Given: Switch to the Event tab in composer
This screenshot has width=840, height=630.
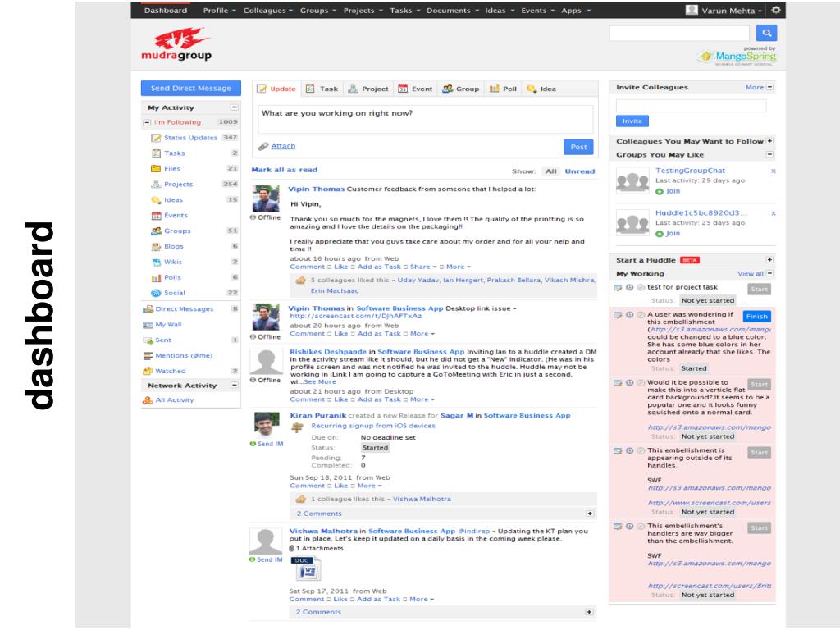Looking at the screenshot, I should click(415, 89).
